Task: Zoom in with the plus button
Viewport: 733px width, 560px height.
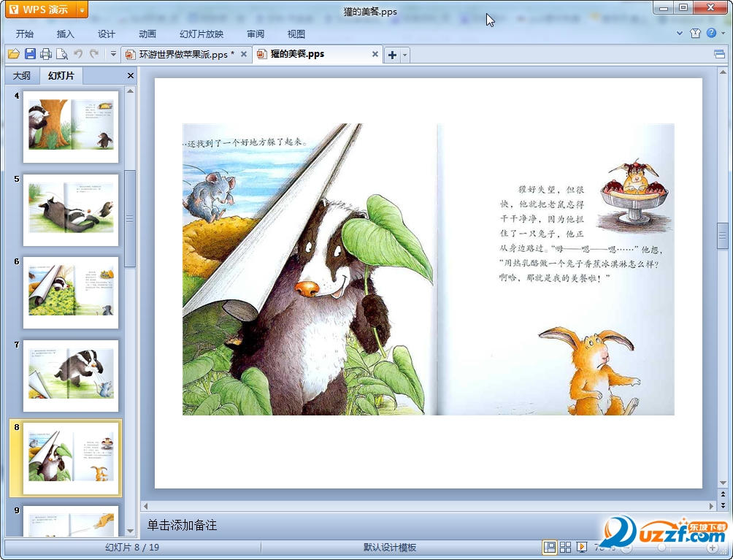Action: coord(713,548)
